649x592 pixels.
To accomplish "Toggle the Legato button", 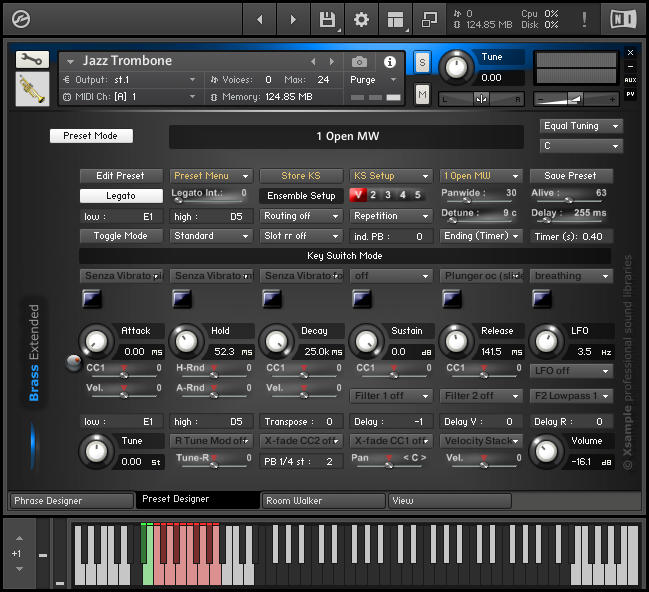I will [x=121, y=196].
